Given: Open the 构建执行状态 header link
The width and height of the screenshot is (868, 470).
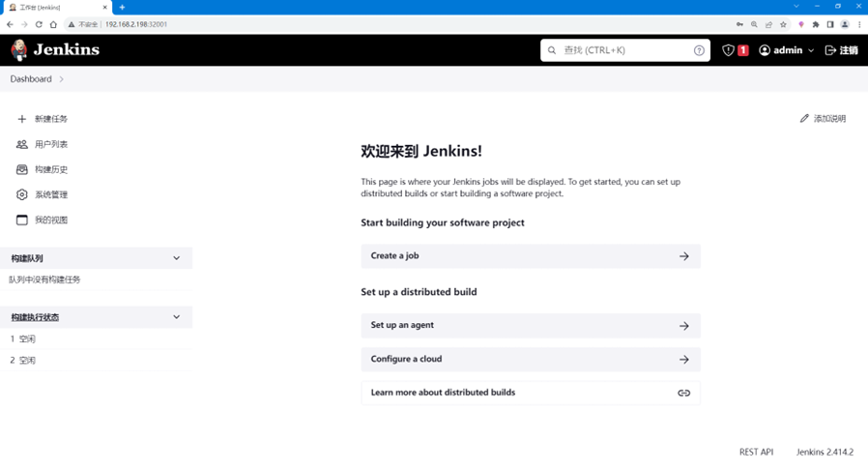Looking at the screenshot, I should pyautogui.click(x=35, y=317).
